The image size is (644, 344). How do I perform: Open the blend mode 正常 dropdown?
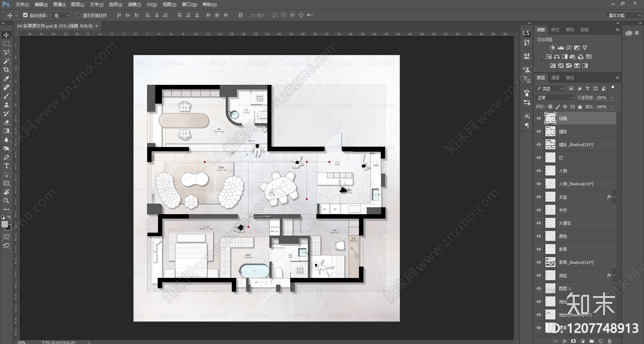(x=555, y=98)
